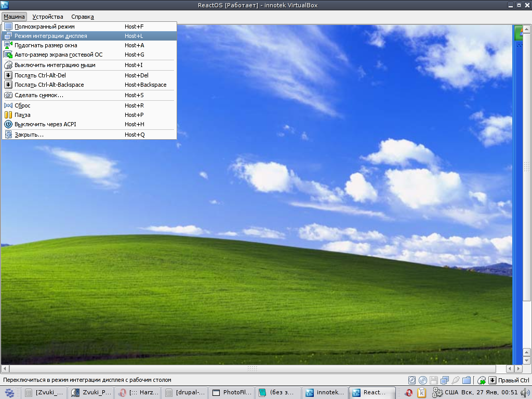Select Авто-размер экрана гостевой ОС
The image size is (532, 399).
pyautogui.click(x=89, y=55)
